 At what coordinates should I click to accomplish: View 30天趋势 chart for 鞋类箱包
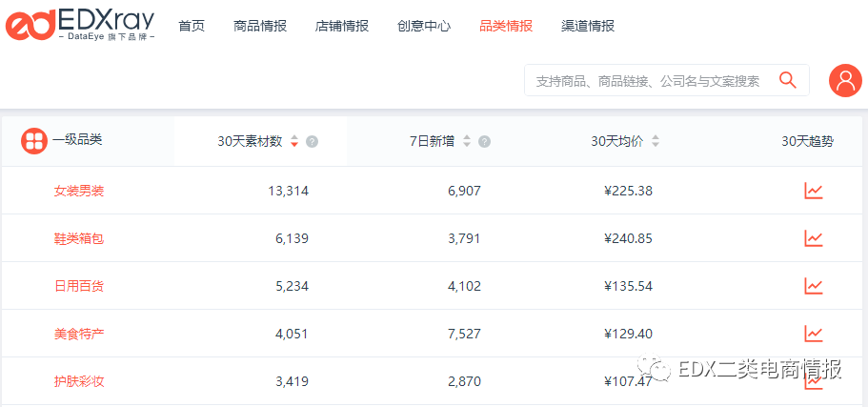pyautogui.click(x=813, y=238)
